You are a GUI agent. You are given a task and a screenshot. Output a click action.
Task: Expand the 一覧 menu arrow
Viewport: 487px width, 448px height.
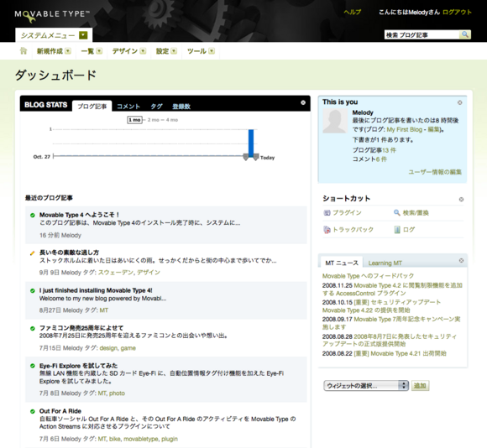point(99,51)
